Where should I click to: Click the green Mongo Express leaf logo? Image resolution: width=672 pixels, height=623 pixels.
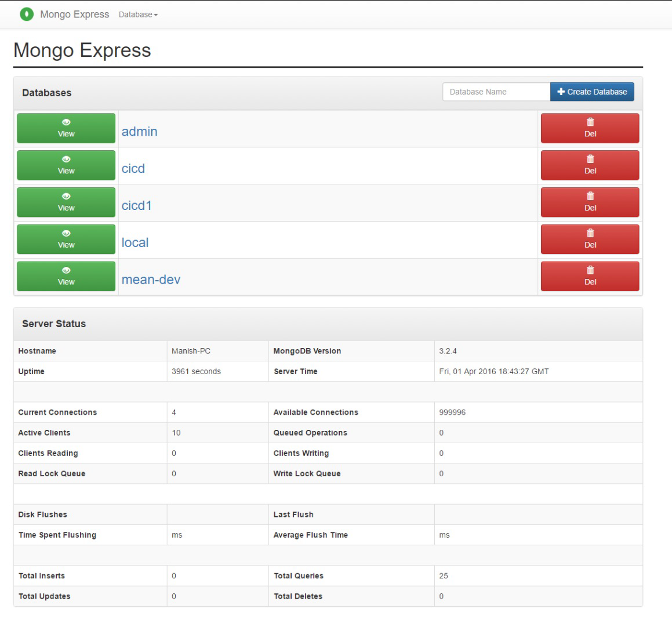click(x=27, y=14)
